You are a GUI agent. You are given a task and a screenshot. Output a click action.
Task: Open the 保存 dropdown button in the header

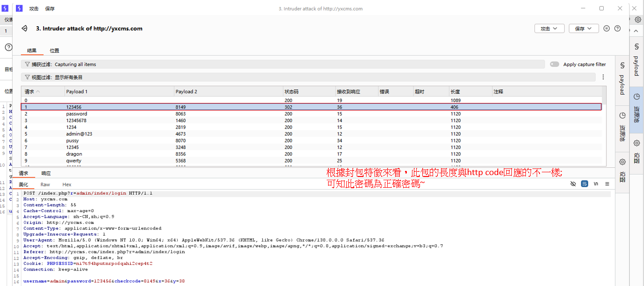(584, 29)
